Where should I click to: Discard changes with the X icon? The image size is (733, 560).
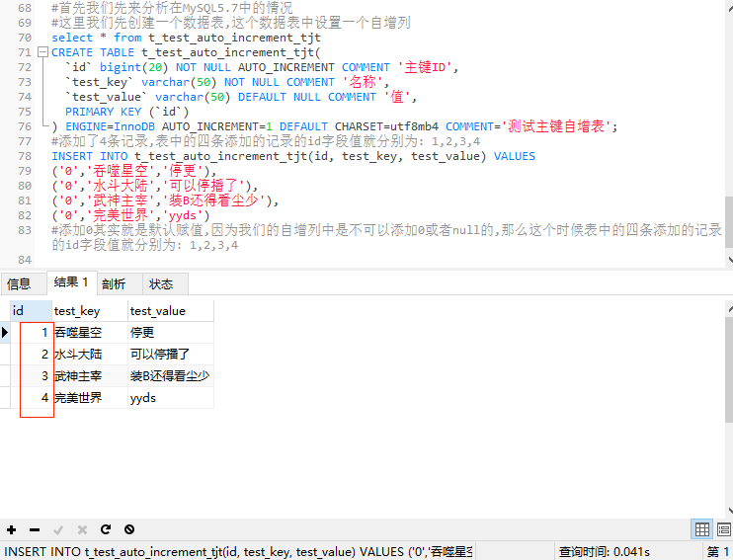coord(82,529)
